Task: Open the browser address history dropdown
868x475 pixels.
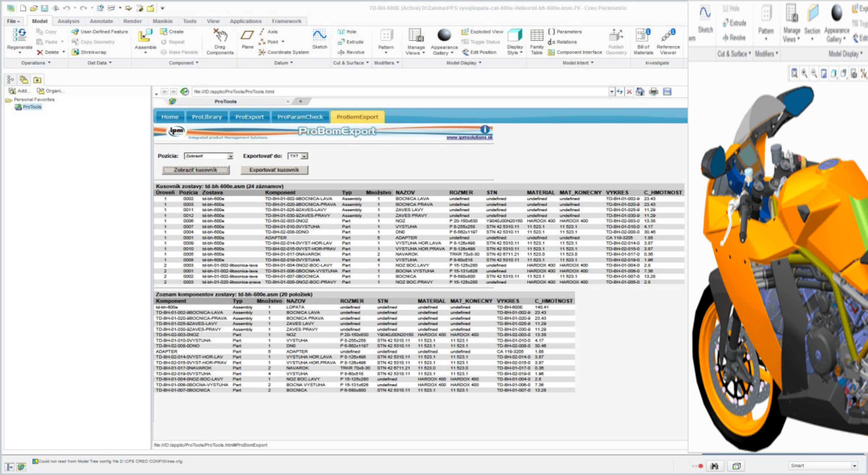Action: (612, 92)
